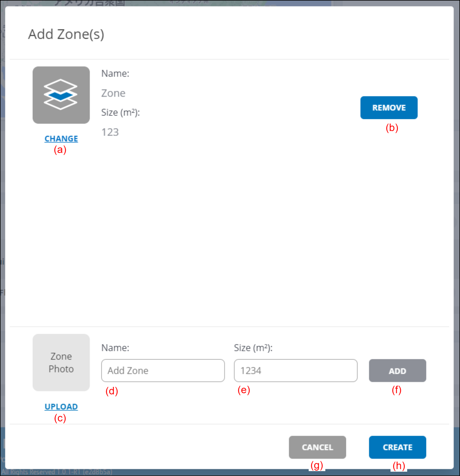Focus the size field showing 1234

pyautogui.click(x=295, y=370)
